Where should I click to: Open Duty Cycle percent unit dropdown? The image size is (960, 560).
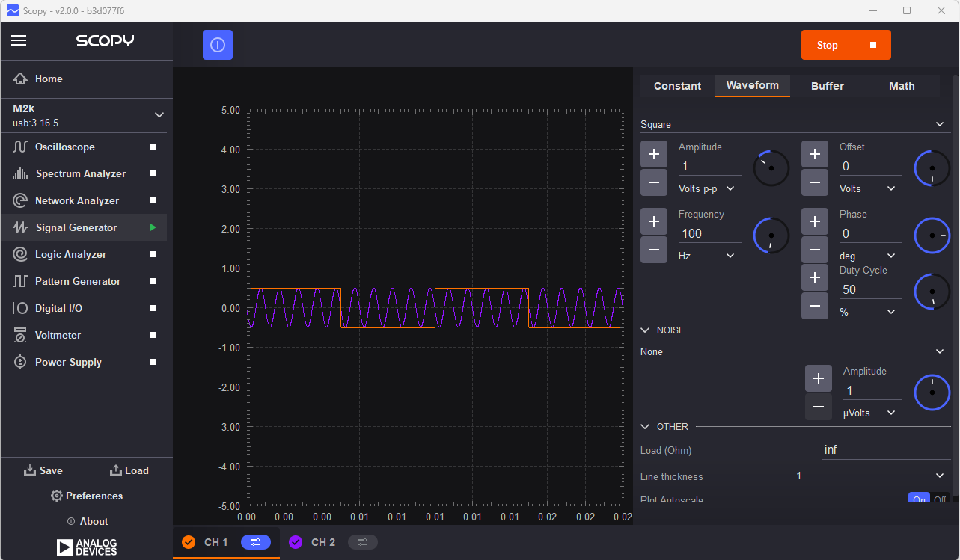[x=868, y=312]
